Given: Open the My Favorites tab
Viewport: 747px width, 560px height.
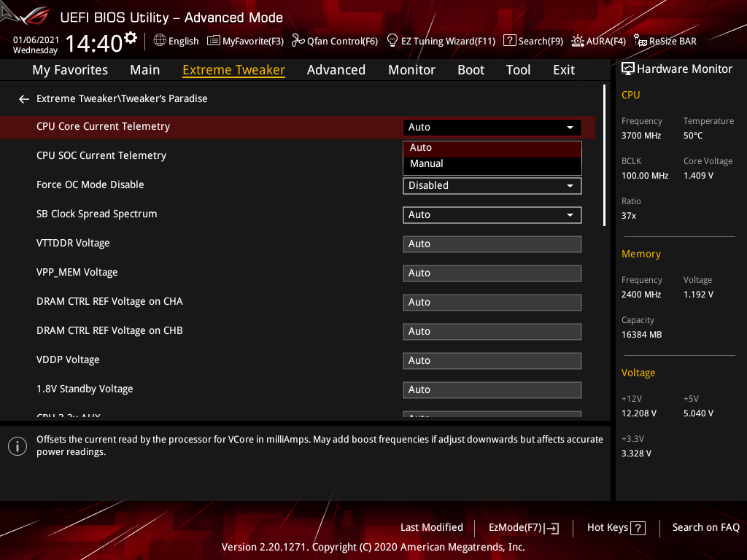Looking at the screenshot, I should tap(70, 70).
